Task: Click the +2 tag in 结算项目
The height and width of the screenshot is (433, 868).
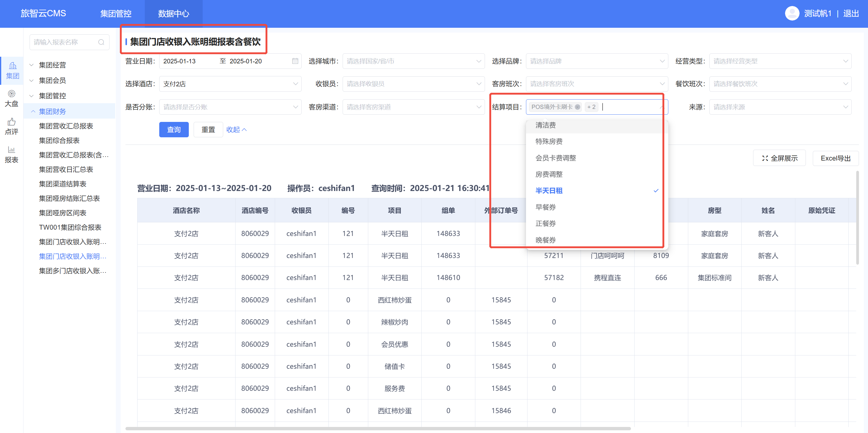Action: pyautogui.click(x=591, y=107)
